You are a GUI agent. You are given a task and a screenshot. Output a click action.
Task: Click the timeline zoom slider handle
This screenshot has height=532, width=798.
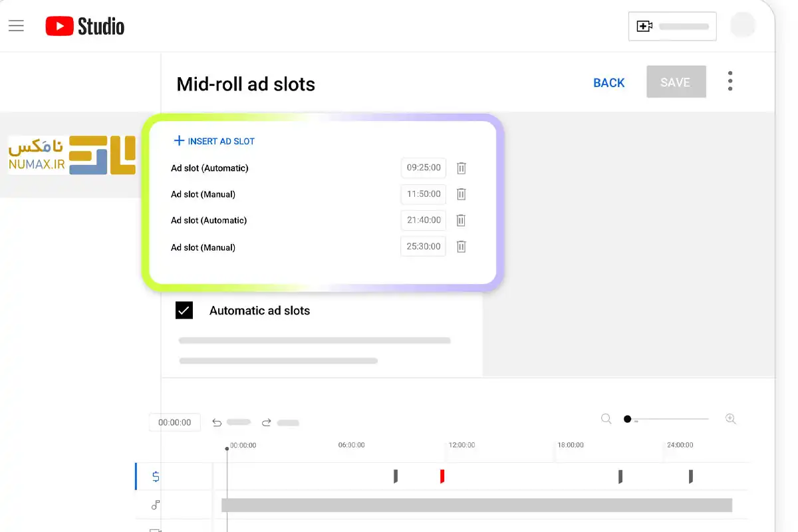(x=627, y=419)
